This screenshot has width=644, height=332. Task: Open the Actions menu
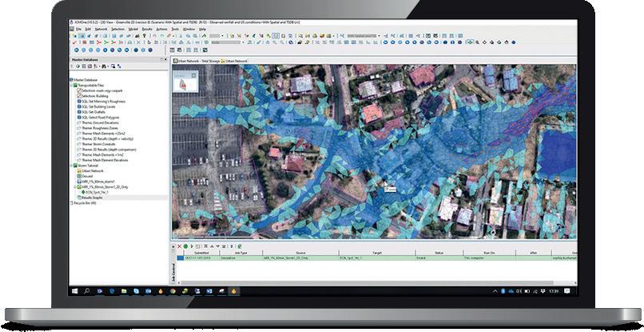[162, 30]
